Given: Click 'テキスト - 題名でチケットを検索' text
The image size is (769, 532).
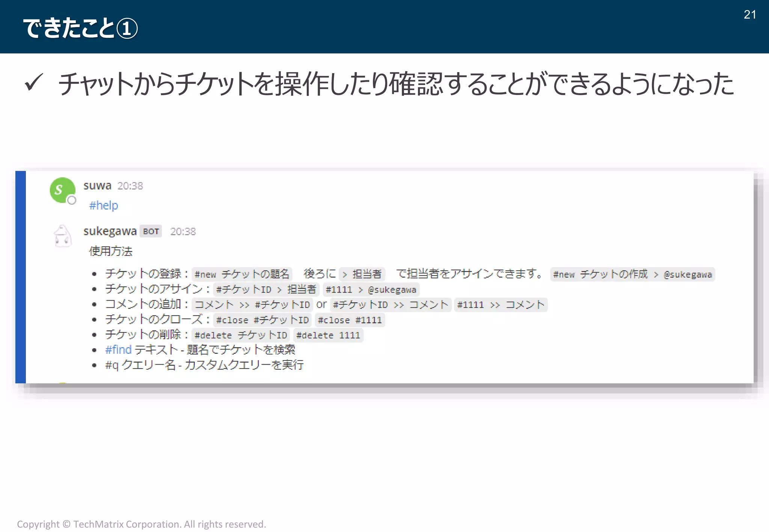Looking at the screenshot, I should pos(215,350).
